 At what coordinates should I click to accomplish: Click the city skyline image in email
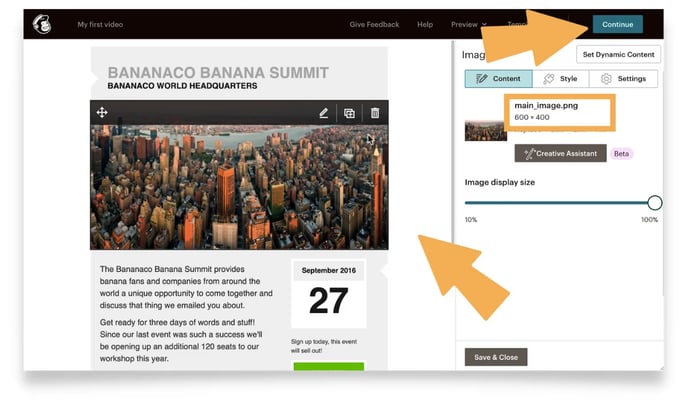coord(239,187)
